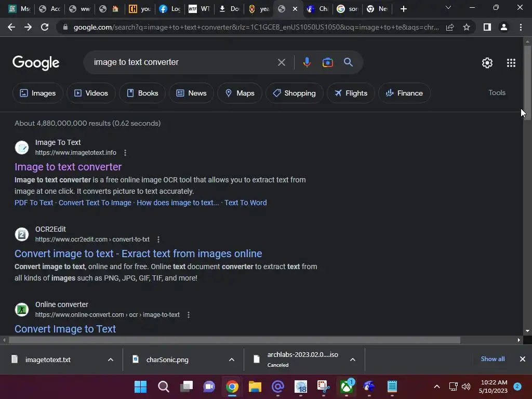Open charSonic.png downloaded file
The width and height of the screenshot is (532, 399).
pos(167,360)
